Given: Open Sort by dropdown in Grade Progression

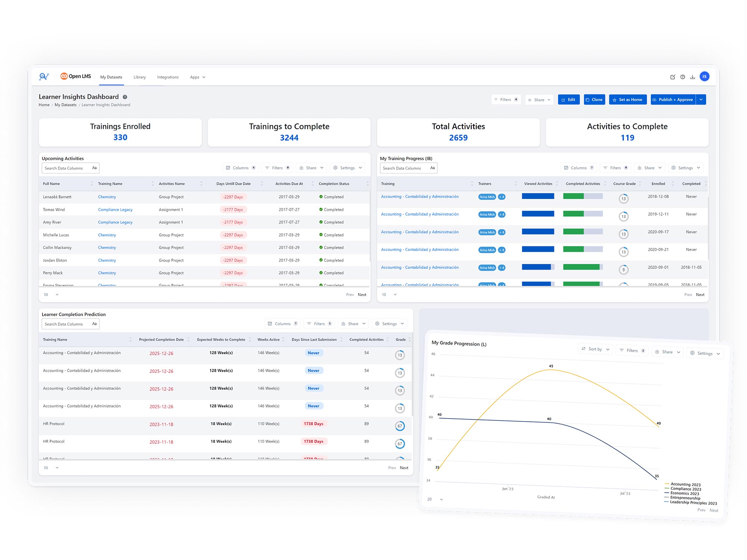Looking at the screenshot, I should (x=595, y=349).
